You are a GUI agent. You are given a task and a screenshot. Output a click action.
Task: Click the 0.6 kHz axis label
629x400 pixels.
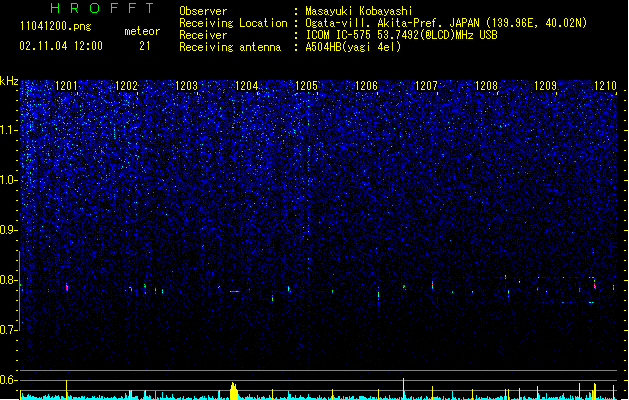9,380
